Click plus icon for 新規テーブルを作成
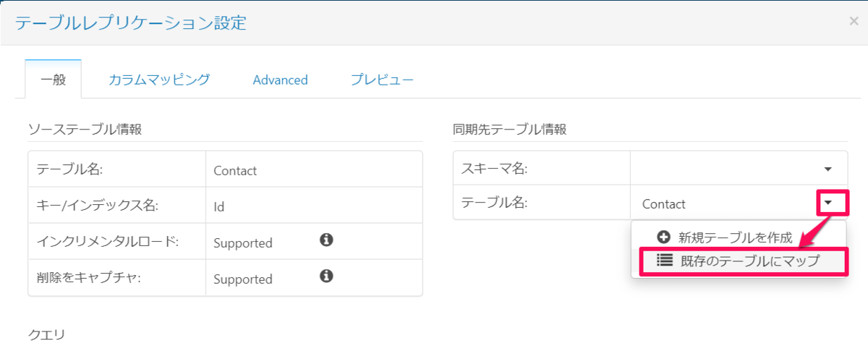The height and width of the screenshot is (346, 868). (x=663, y=237)
